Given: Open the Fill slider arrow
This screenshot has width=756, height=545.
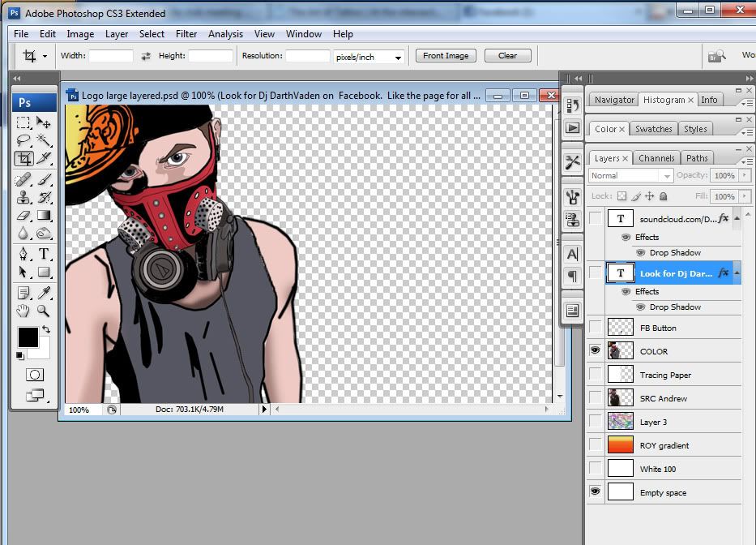Looking at the screenshot, I should click(x=745, y=196).
